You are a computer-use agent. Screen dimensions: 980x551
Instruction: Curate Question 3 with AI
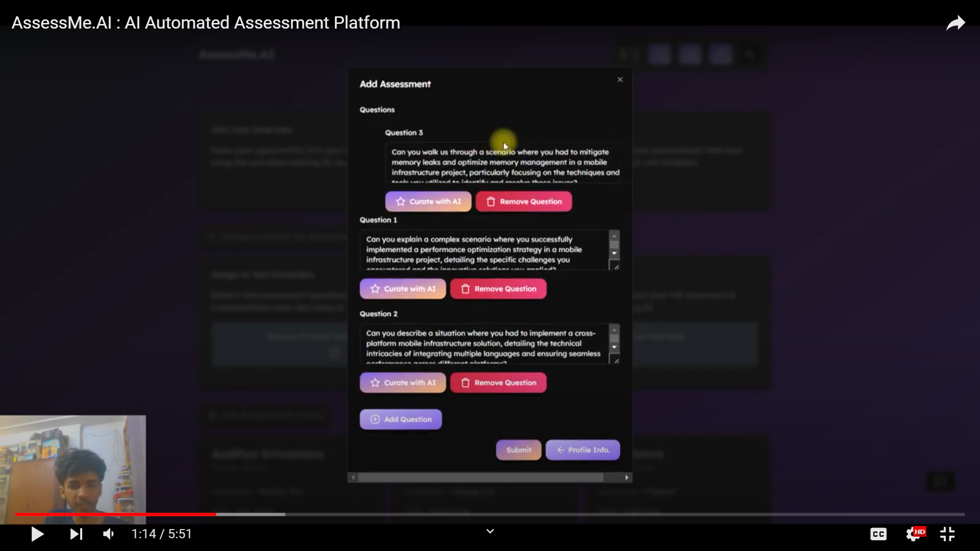click(428, 202)
